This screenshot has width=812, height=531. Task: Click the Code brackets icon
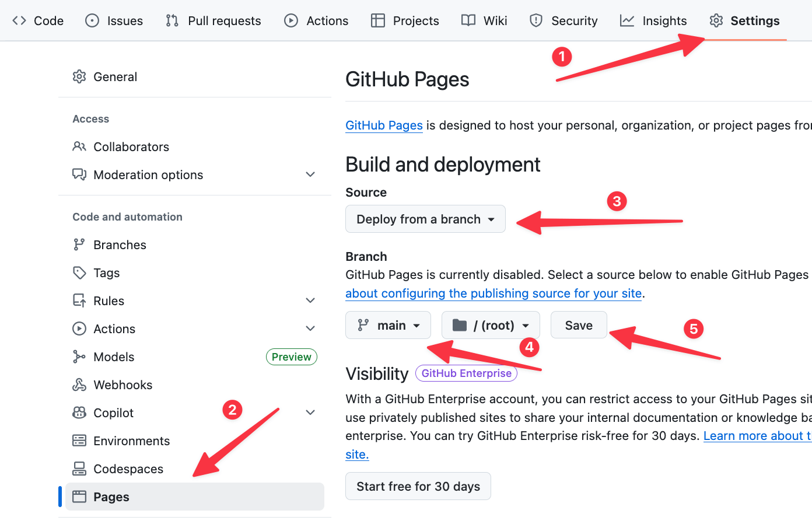pos(19,20)
